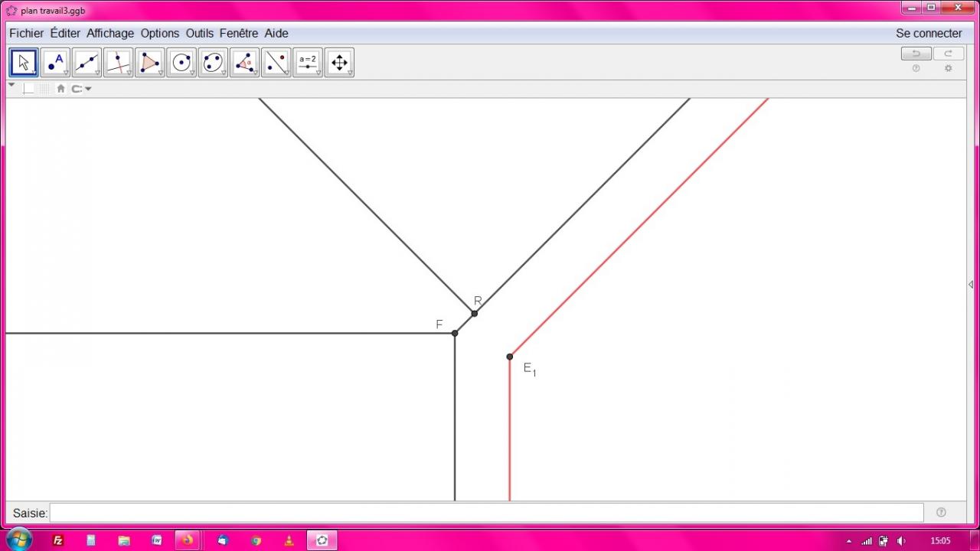The image size is (980, 551).
Task: Undo the last action
Action: pos(916,54)
